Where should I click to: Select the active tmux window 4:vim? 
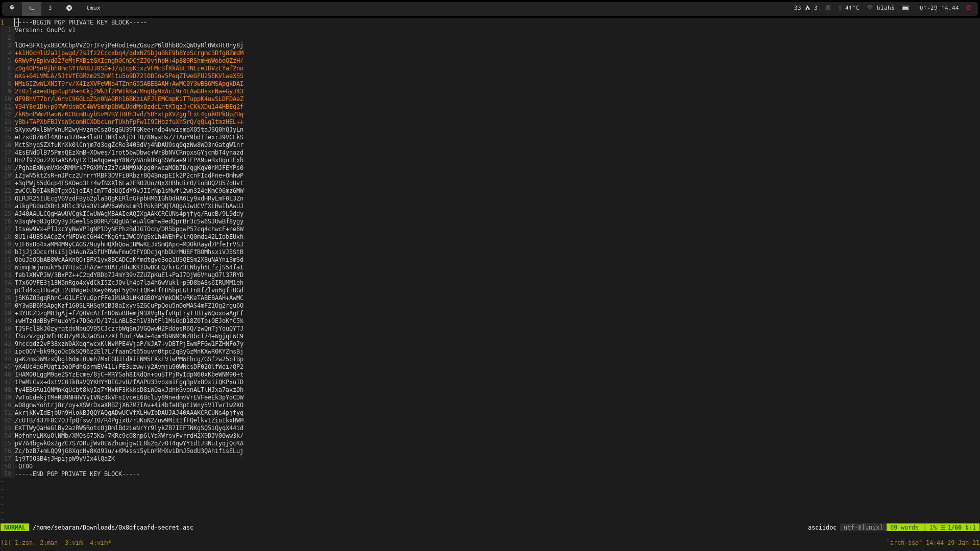[x=100, y=543]
